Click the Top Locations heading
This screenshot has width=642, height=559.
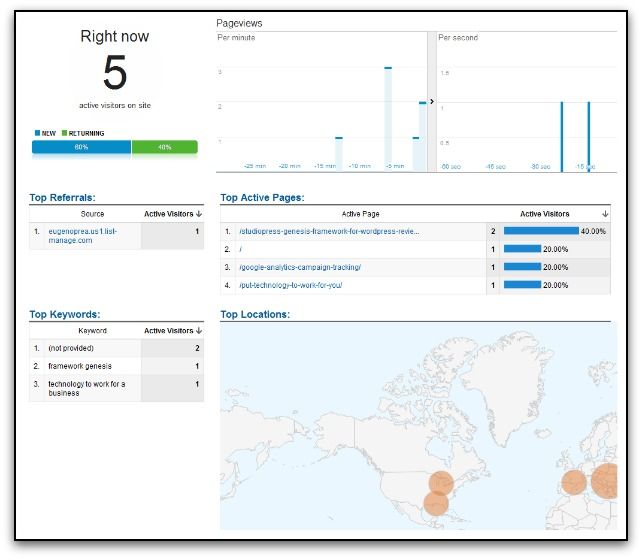pyautogui.click(x=255, y=314)
